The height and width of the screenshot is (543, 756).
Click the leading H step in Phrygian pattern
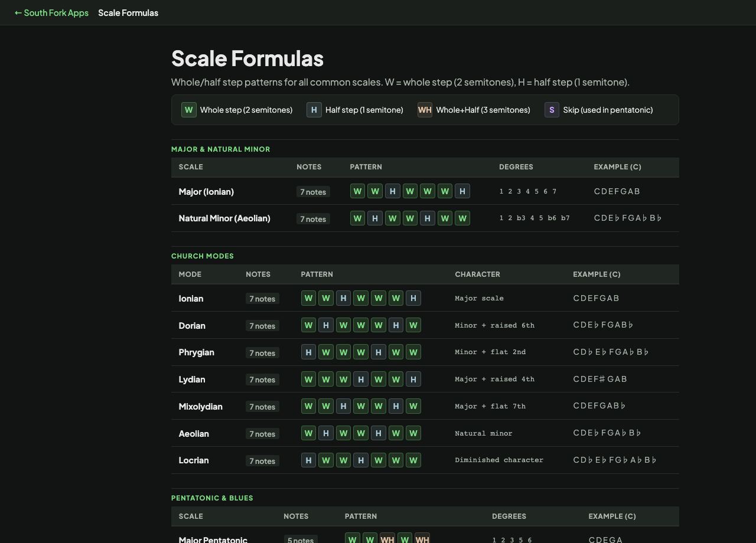pos(308,352)
